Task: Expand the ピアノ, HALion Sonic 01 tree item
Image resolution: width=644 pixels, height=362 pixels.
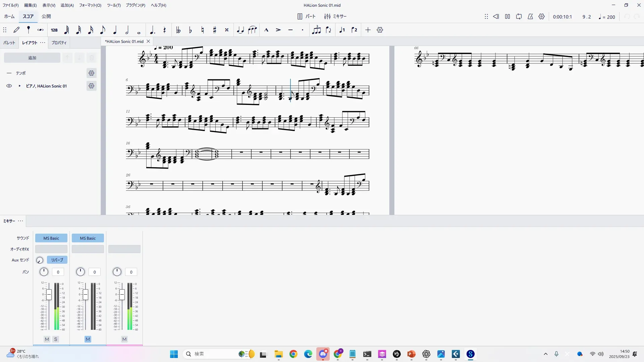Action: pos(19,86)
